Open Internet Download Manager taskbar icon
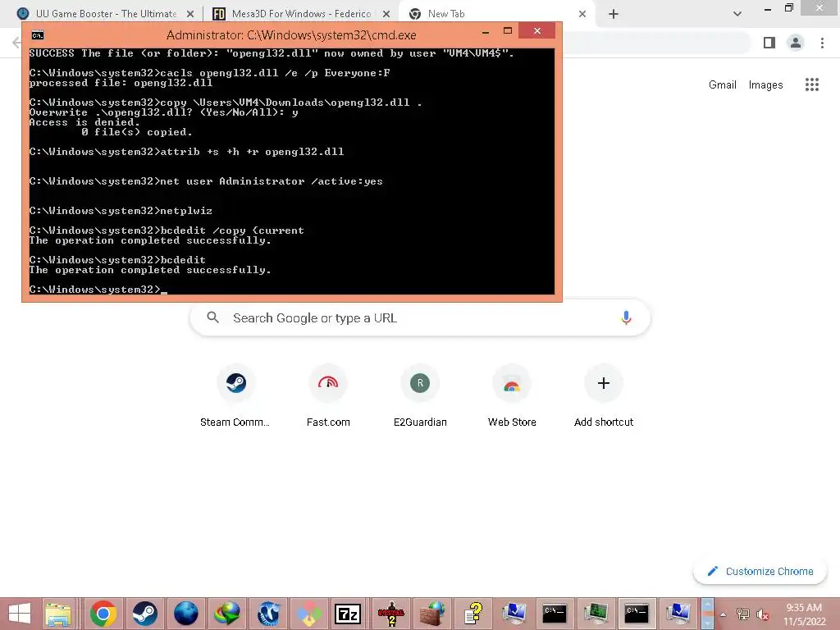840x630 pixels. pos(226,614)
